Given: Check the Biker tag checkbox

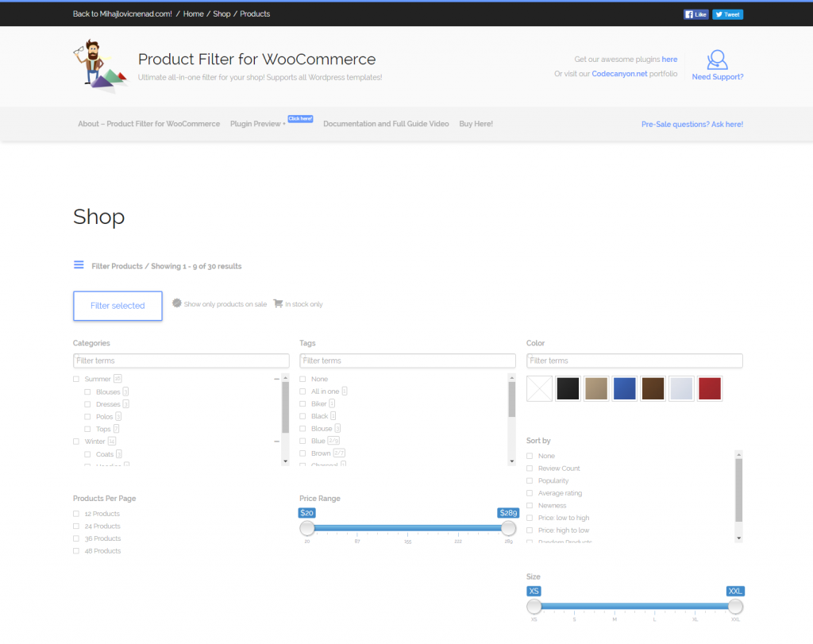Looking at the screenshot, I should 302,404.
